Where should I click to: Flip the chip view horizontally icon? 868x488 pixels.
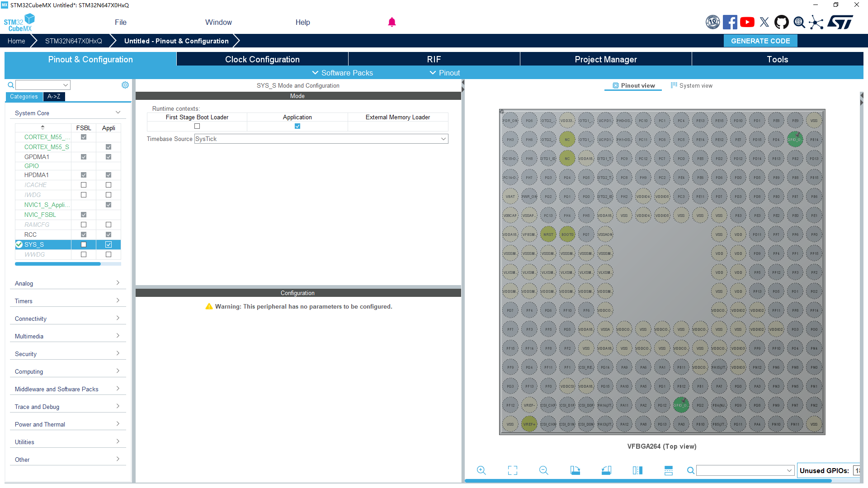click(x=637, y=470)
